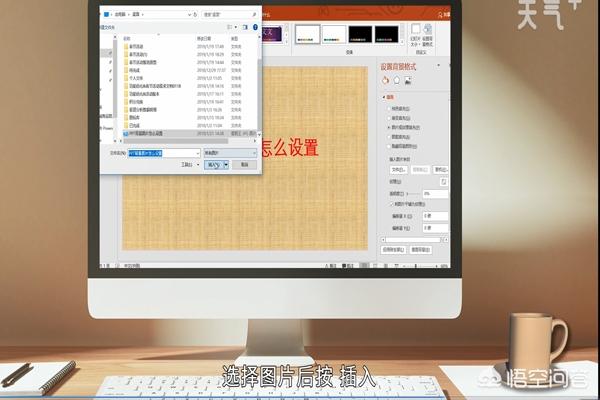
Task: Click the Apply to All button
Action: coord(393,250)
